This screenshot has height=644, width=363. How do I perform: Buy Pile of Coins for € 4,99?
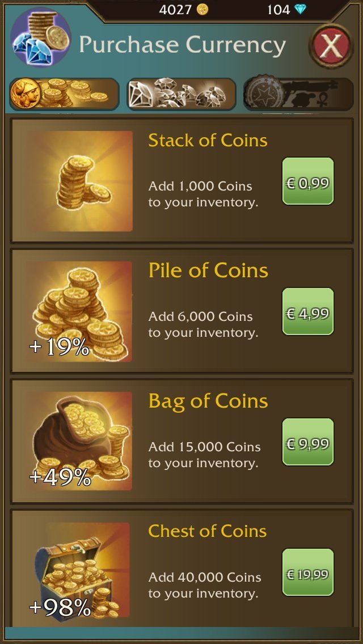(308, 311)
